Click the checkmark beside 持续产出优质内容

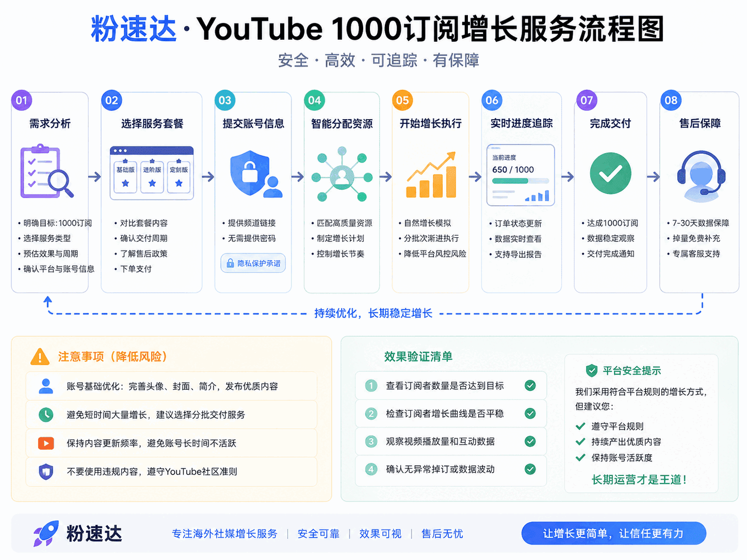pos(580,441)
